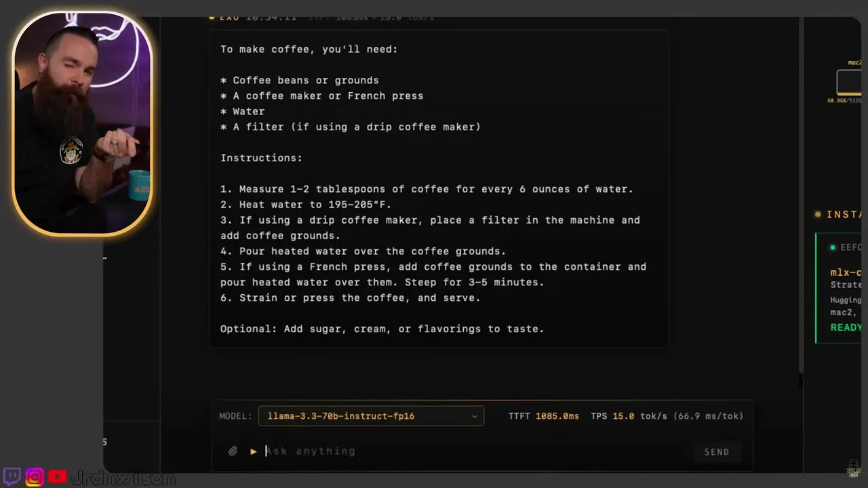Click the orange prompt arrow icon
The width and height of the screenshot is (868, 488).
(x=254, y=451)
